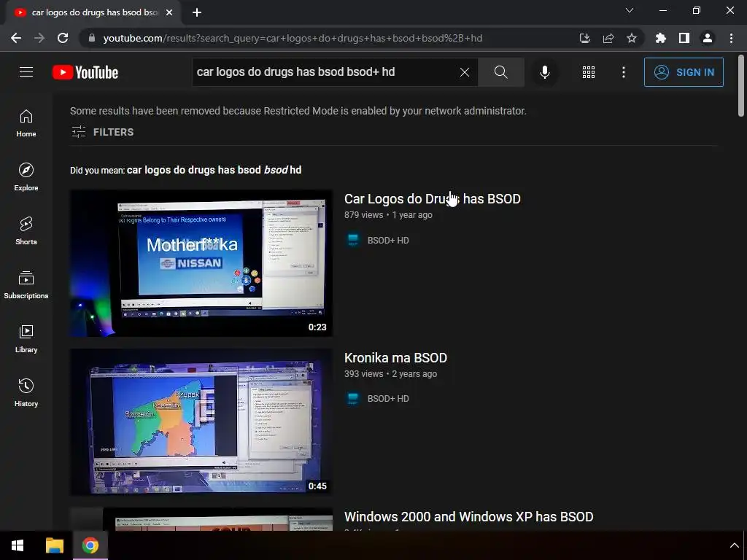Open Chrome tab search chevron

click(x=630, y=10)
